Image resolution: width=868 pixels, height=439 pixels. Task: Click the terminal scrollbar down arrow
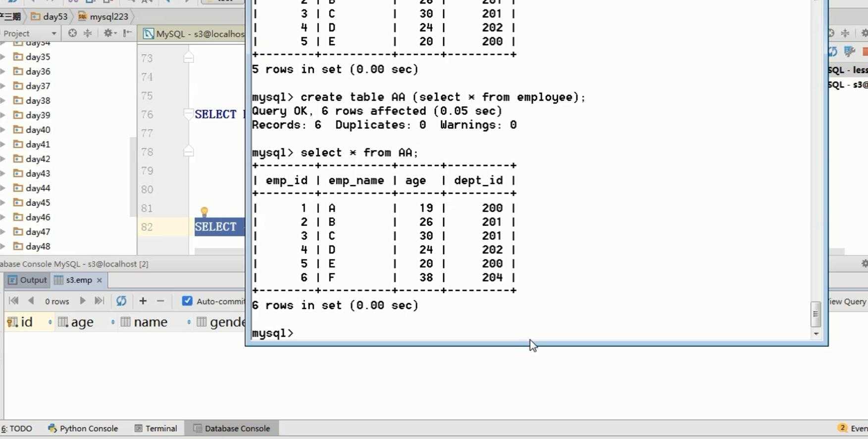point(816,334)
